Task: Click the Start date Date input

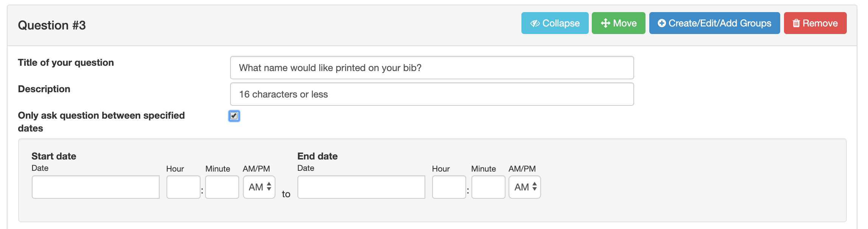Action: [x=96, y=187]
